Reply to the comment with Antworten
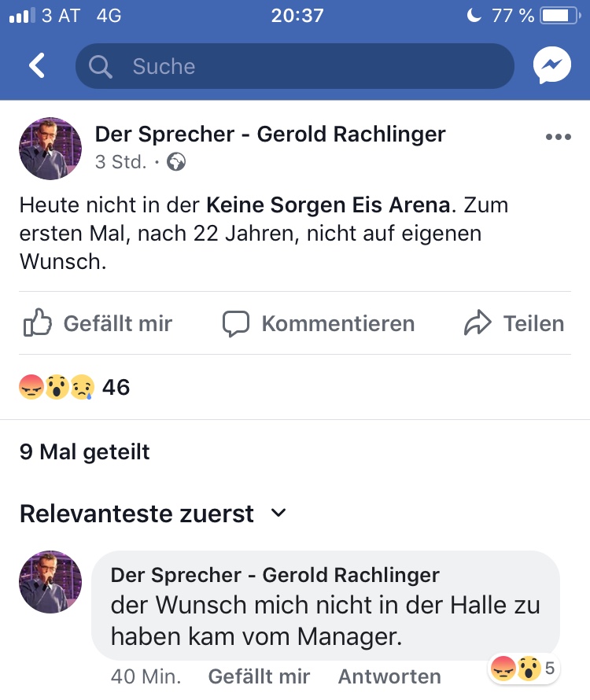The image size is (590, 700). 389,676
